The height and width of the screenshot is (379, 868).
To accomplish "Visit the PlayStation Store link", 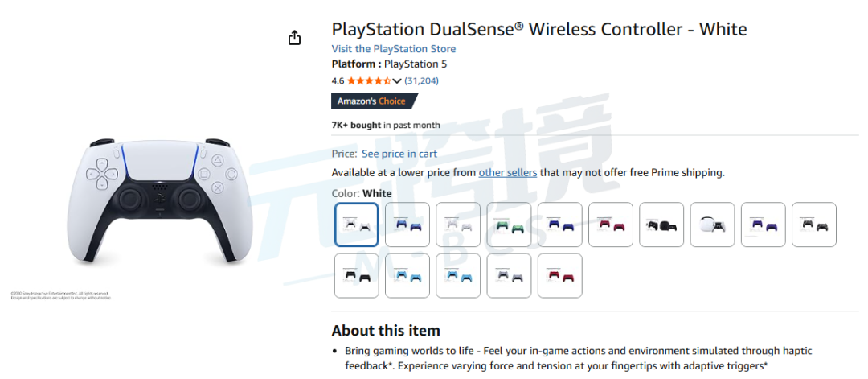I will [x=394, y=49].
